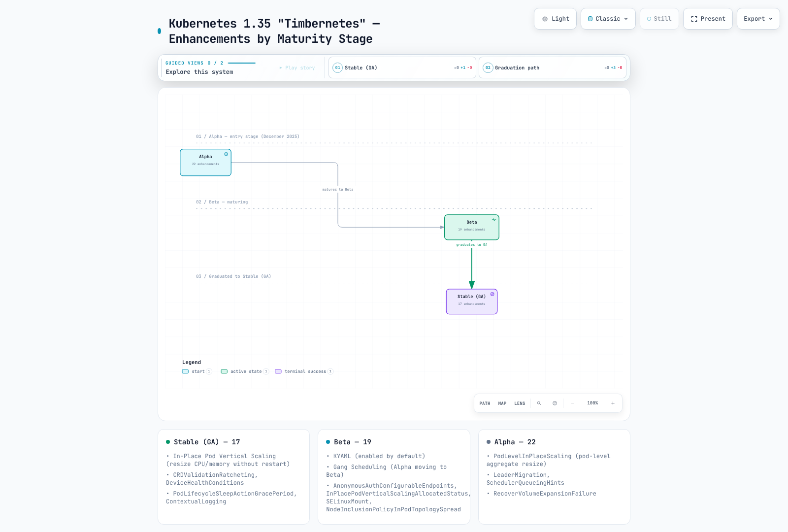The width and height of the screenshot is (788, 532).
Task: Zoom in with the plus button
Action: point(613,403)
